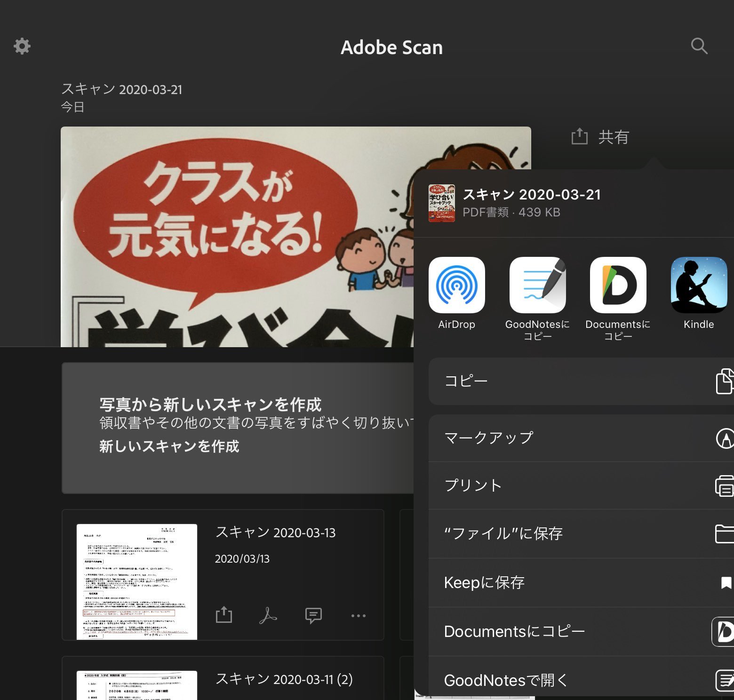This screenshot has height=700, width=734.
Task: Open スキャン 2020-03-11 (2) thumbnail
Action: click(x=137, y=685)
